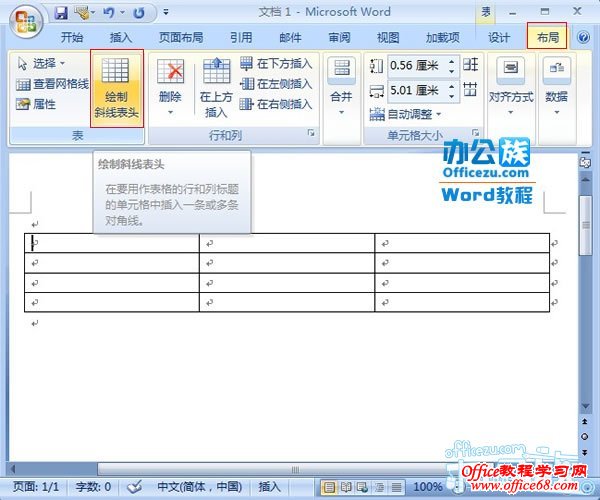
Task: Select Full Screen Reading view icon
Action: pyautogui.click(x=346, y=487)
